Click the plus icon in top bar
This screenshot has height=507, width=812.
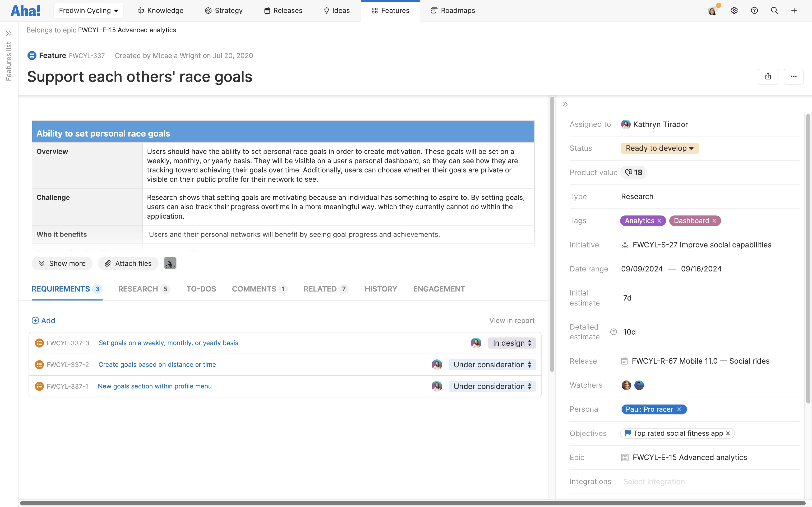pos(794,10)
